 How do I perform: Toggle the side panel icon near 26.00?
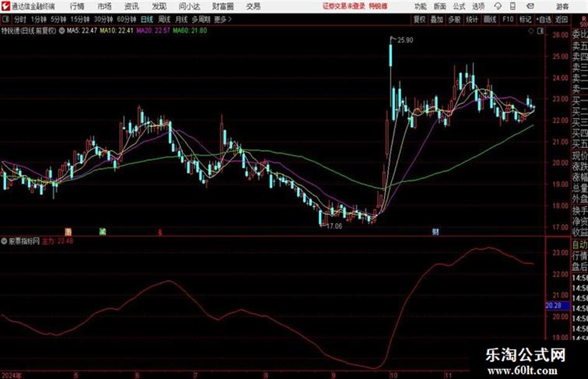[540, 31]
